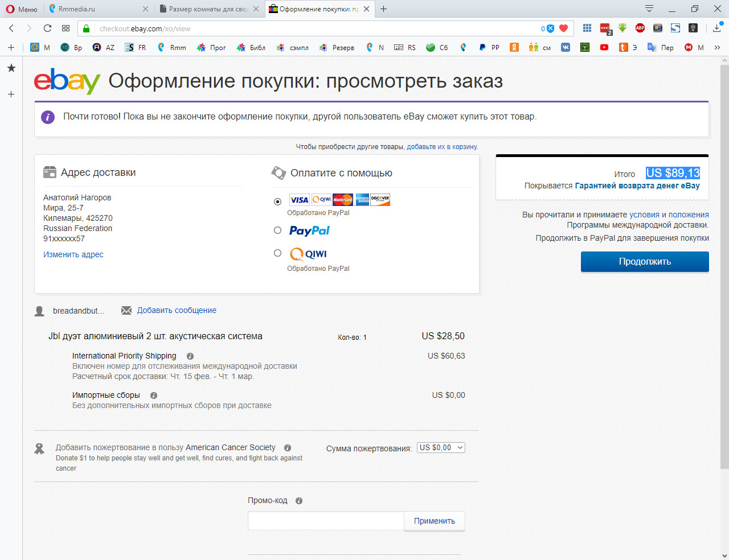The image size is (729, 560).
Task: Click seller breadandbut... name
Action: (79, 311)
